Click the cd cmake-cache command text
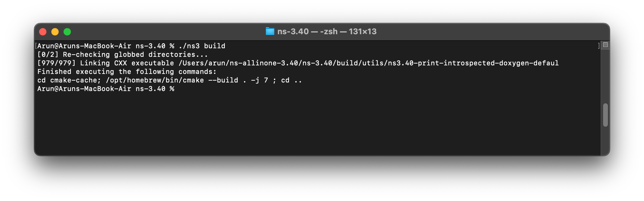Screen dimensions: 644x201 tap(69, 80)
